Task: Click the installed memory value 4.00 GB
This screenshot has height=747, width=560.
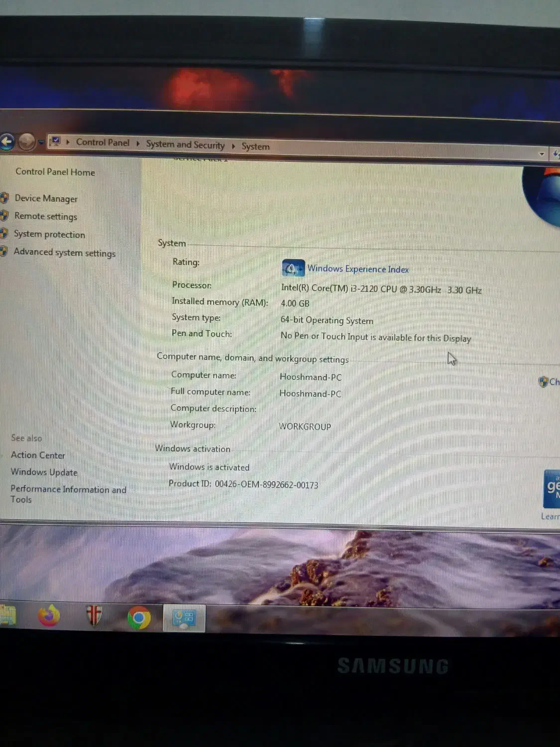Action: click(x=295, y=303)
